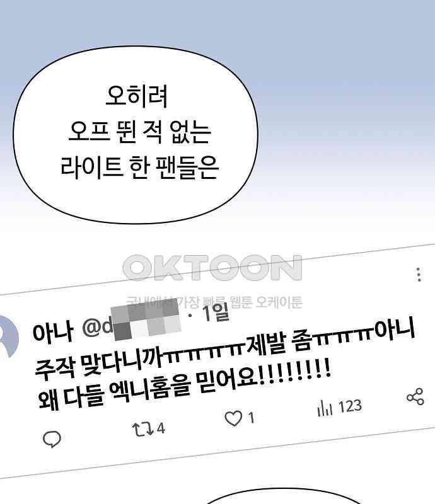The image size is (435, 504).
Task: Click the 123 views count
Action: 350,406
